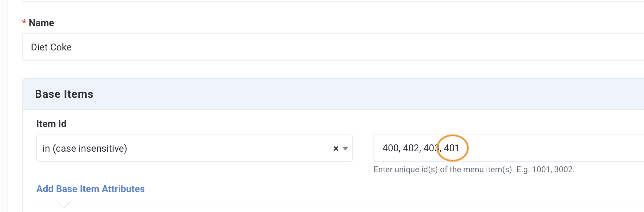Image resolution: width=644 pixels, height=212 pixels.
Task: Click the Base Items heading text
Action: point(64,94)
